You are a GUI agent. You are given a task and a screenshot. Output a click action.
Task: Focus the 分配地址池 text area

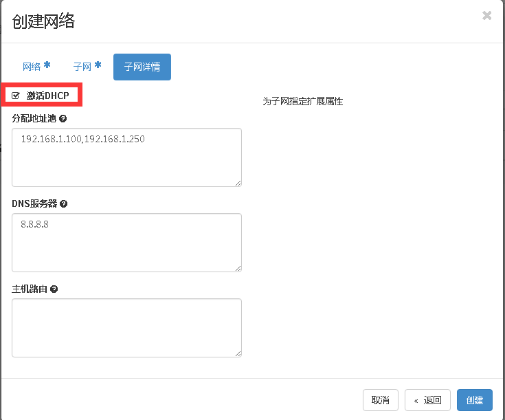coord(126,157)
